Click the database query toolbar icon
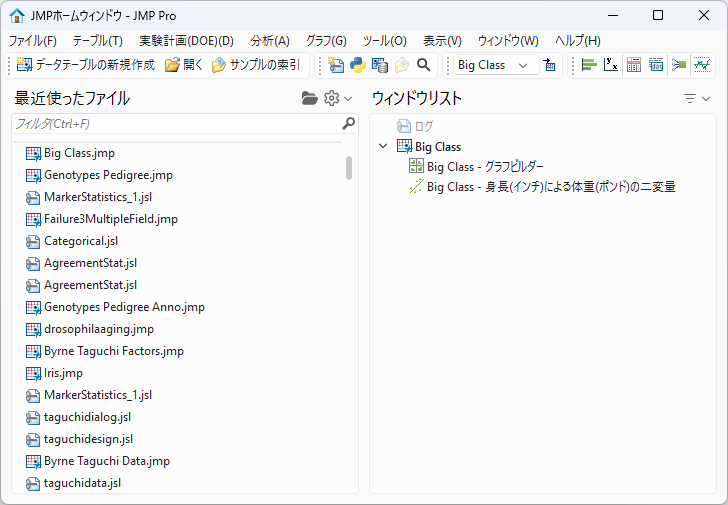 point(380,65)
